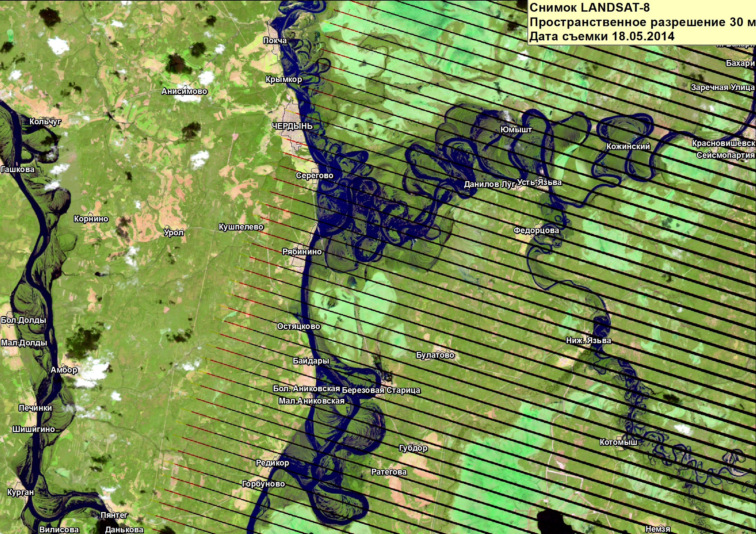Select the Юмышт label

pos(516,130)
